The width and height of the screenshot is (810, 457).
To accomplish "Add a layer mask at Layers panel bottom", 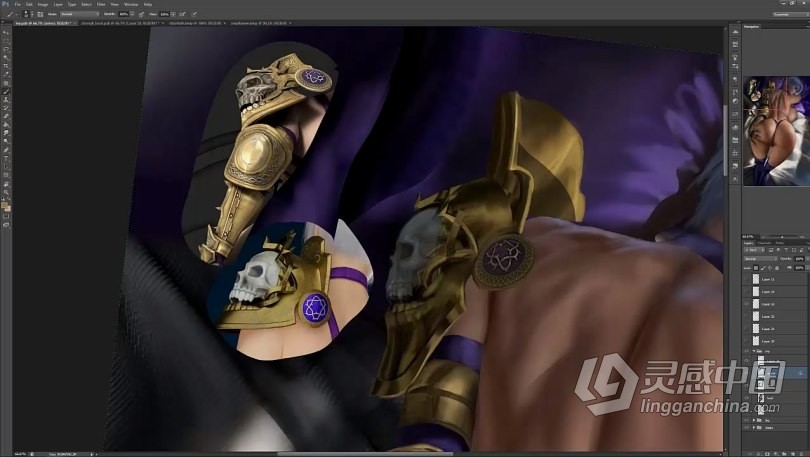I will point(767,454).
